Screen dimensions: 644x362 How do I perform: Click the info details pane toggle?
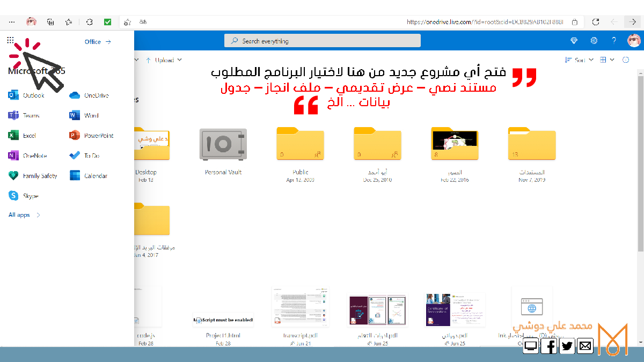(626, 60)
